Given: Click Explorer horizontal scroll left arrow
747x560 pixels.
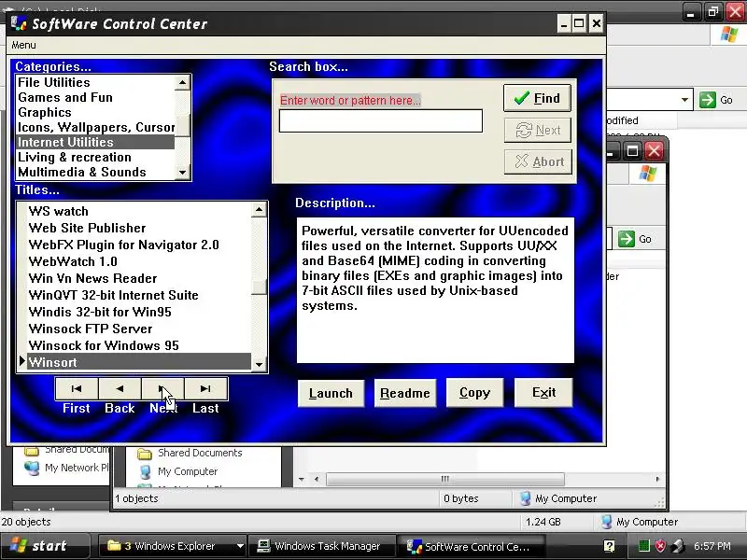Looking at the screenshot, I should click(317, 479).
